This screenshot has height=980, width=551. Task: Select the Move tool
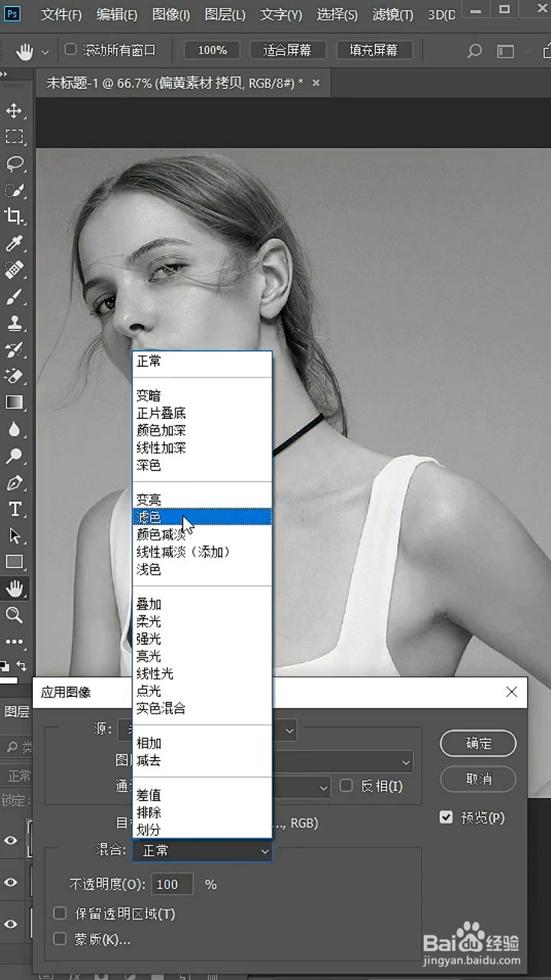pyautogui.click(x=14, y=111)
